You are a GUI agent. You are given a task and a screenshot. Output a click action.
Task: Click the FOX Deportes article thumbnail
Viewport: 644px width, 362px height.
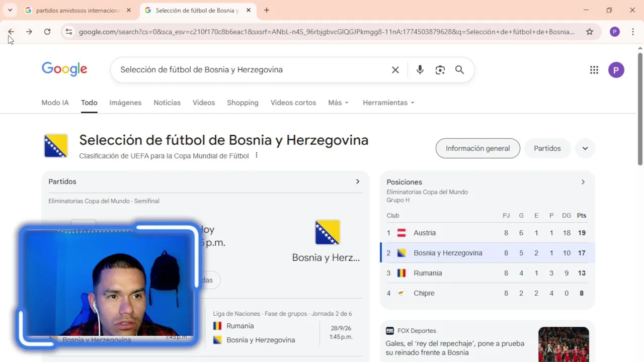(563, 344)
